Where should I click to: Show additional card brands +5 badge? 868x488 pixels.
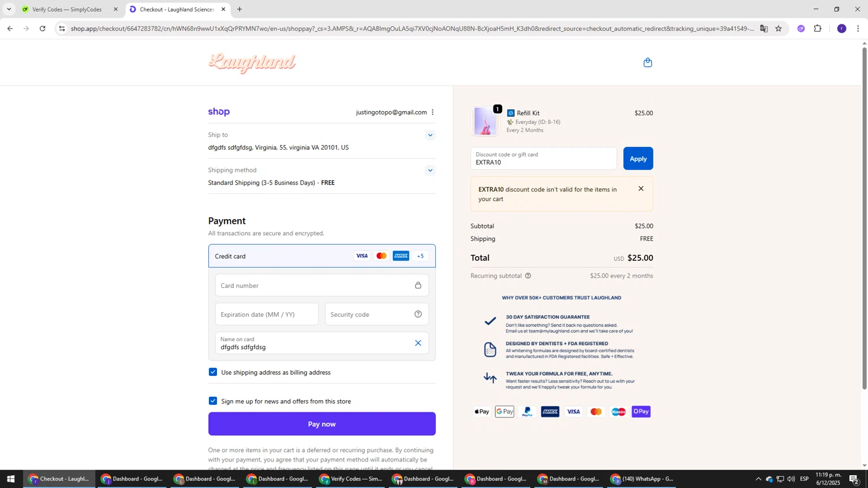click(x=421, y=256)
